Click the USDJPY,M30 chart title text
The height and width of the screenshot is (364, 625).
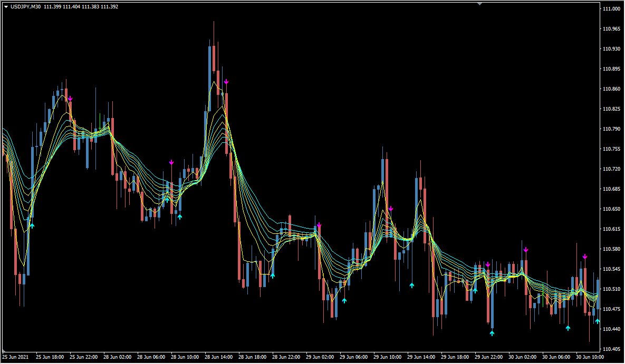[x=25, y=7]
